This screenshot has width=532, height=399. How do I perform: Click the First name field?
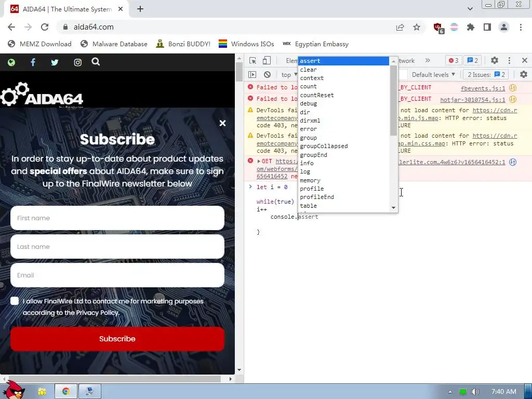click(x=117, y=218)
